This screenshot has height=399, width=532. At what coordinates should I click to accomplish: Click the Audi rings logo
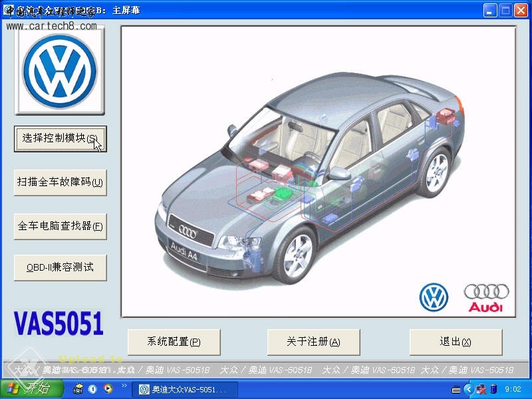coord(487,297)
